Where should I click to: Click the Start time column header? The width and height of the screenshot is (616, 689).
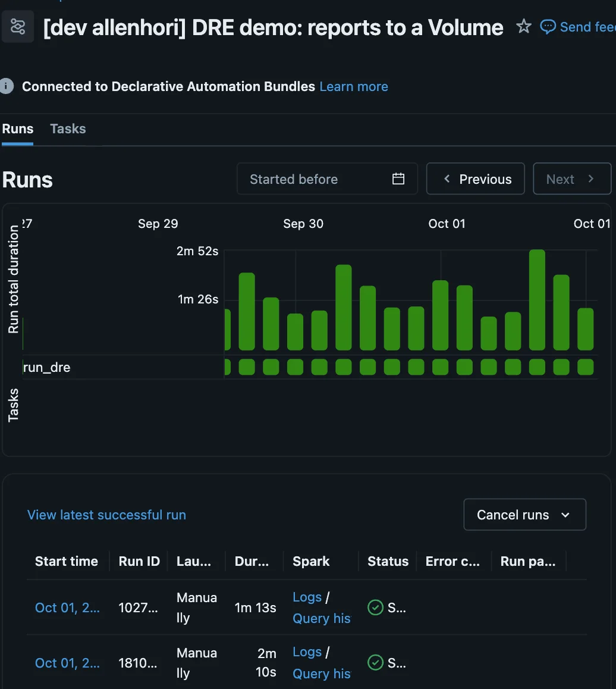tap(67, 561)
